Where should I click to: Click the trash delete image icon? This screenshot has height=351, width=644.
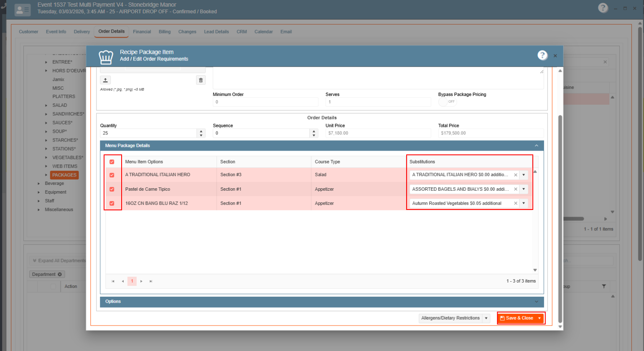tap(201, 80)
